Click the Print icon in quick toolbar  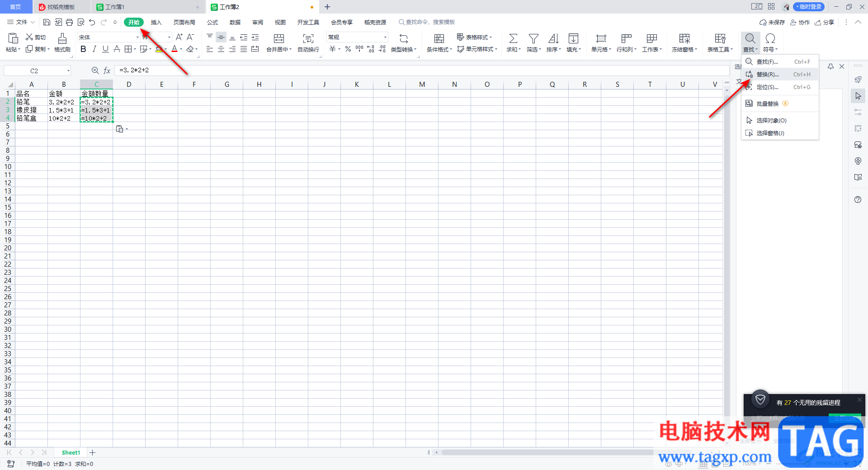point(69,22)
